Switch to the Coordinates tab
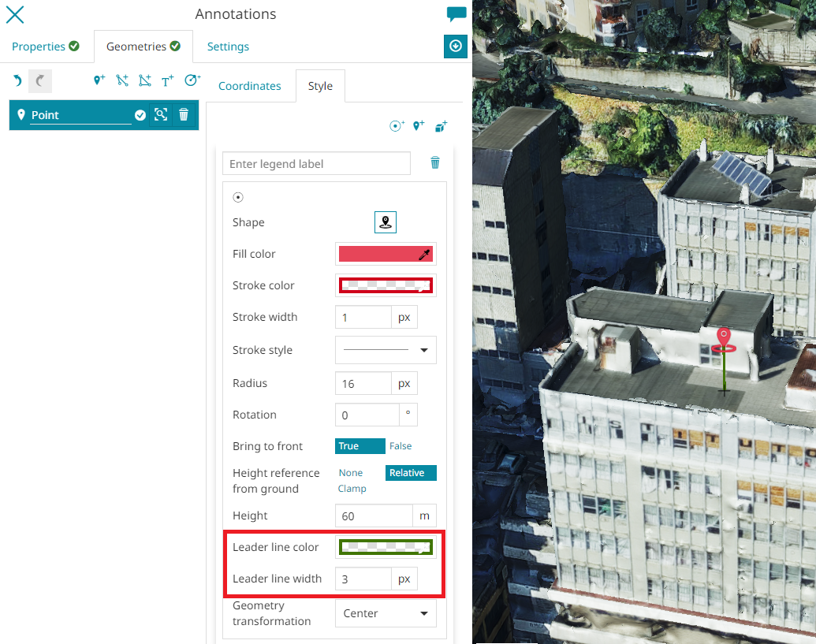 pyautogui.click(x=249, y=86)
